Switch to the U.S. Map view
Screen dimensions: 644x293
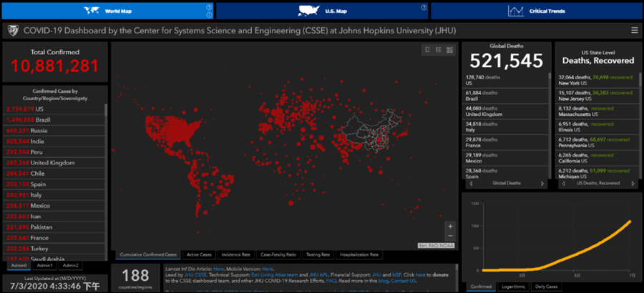pyautogui.click(x=322, y=11)
